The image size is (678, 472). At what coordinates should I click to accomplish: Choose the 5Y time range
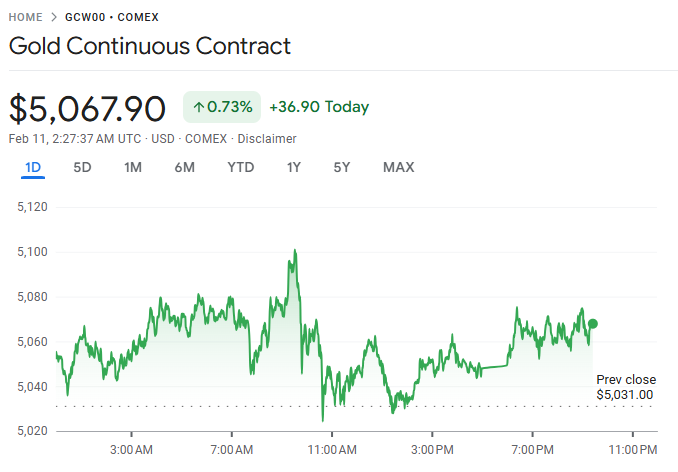pyautogui.click(x=342, y=167)
